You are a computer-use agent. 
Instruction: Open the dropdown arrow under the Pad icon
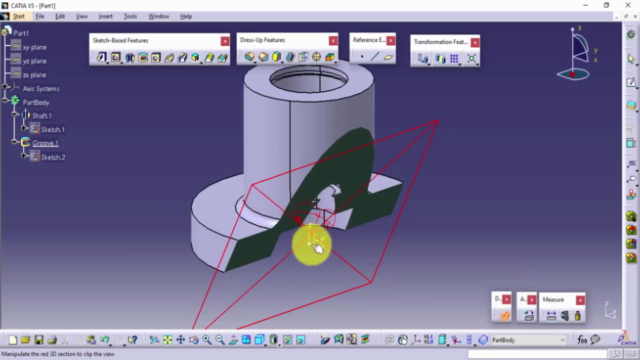tap(108, 63)
